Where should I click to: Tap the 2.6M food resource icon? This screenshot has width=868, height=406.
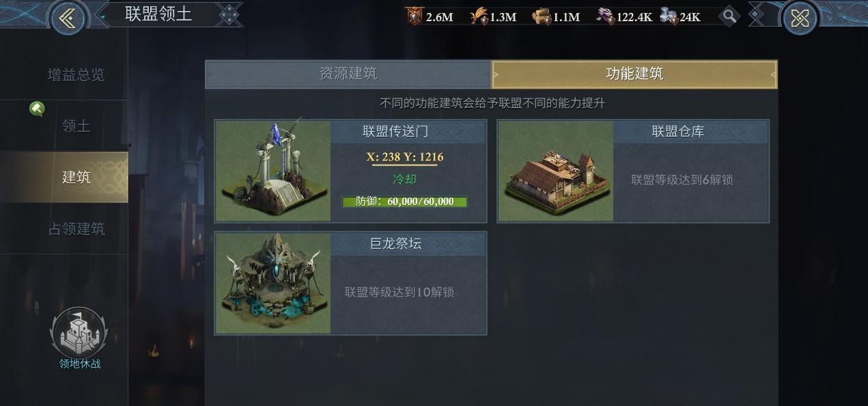(x=414, y=16)
